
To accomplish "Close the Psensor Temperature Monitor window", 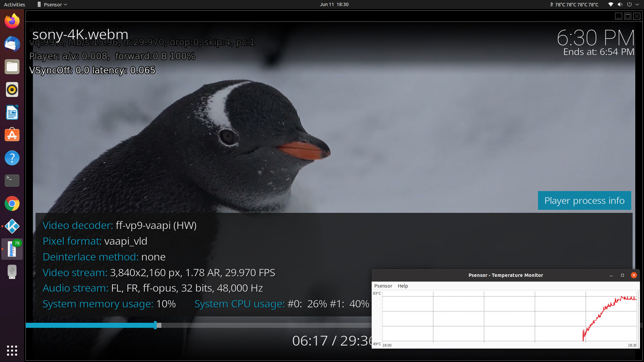I will (x=634, y=275).
